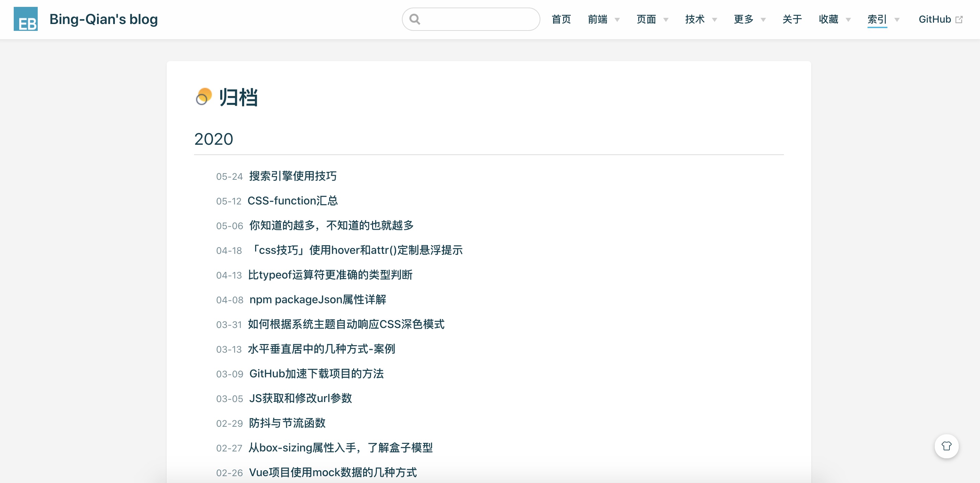This screenshot has width=980, height=483.
Task: Open article 防抖与节流函数
Action: 287,423
